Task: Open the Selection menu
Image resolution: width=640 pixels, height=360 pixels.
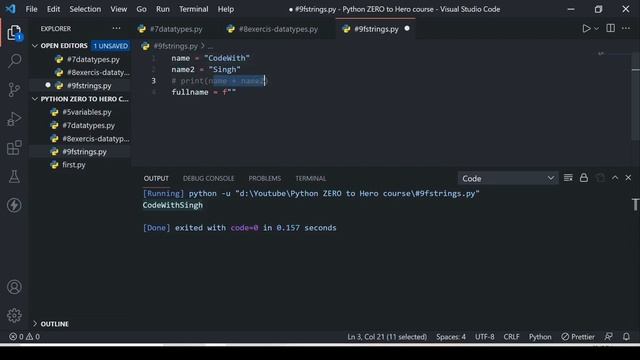Action: (85, 9)
